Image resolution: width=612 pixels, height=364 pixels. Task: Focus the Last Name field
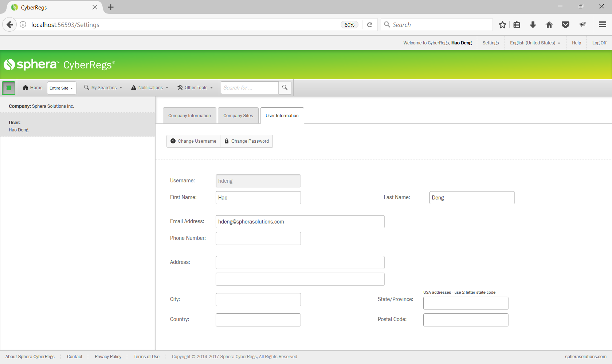click(472, 198)
